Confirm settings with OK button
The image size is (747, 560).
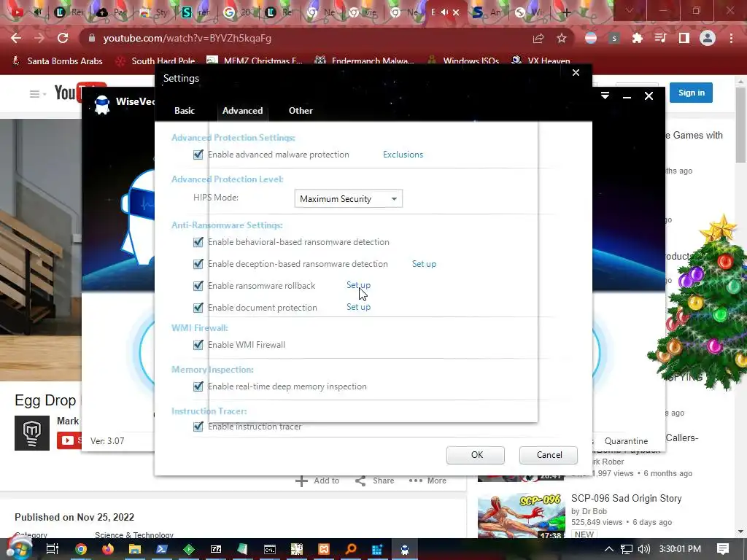coord(476,455)
